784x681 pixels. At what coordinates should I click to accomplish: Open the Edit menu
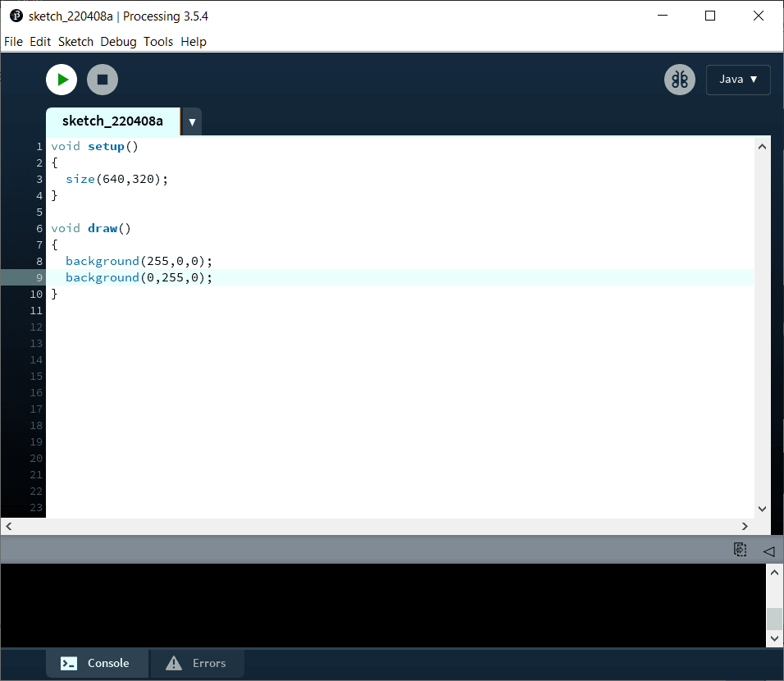[x=40, y=42]
